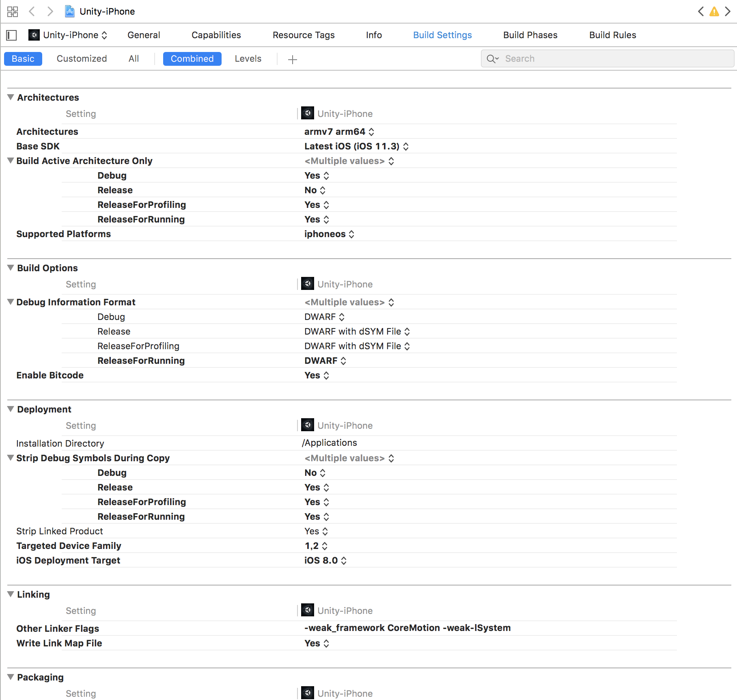Click Unity icon in Build Options column header

[x=307, y=283]
